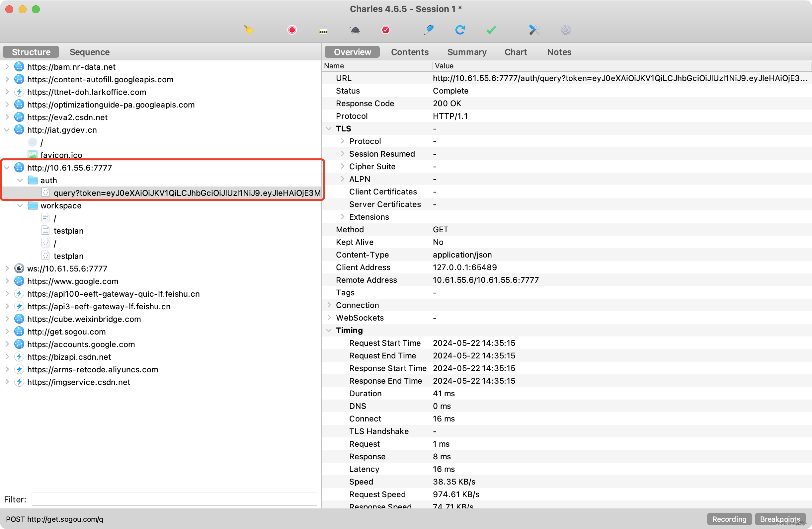Screen dimensions: 812x529
Task: Collapse the Timing section
Action: [329, 330]
